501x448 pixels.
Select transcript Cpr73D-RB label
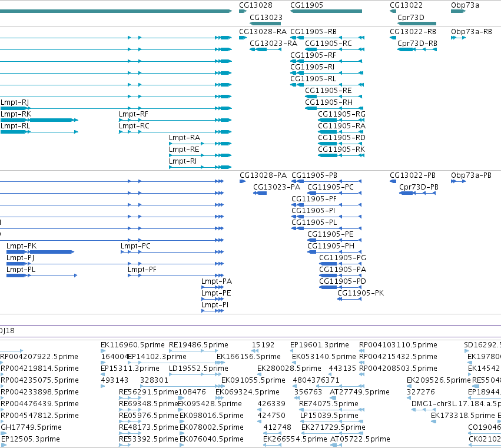coord(417,44)
